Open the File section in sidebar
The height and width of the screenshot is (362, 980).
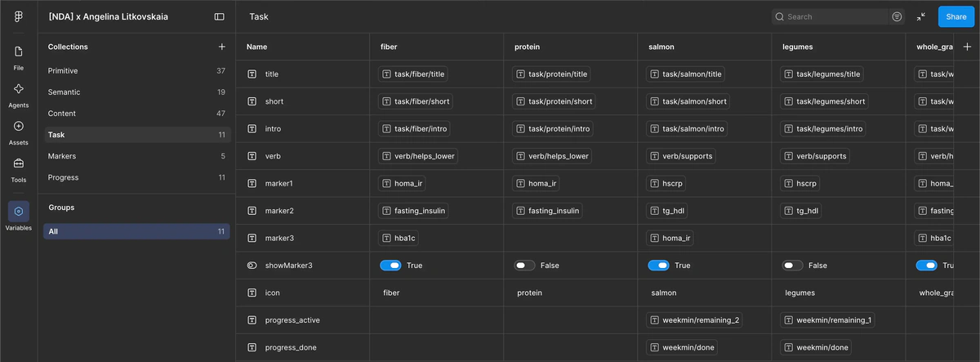[18, 57]
